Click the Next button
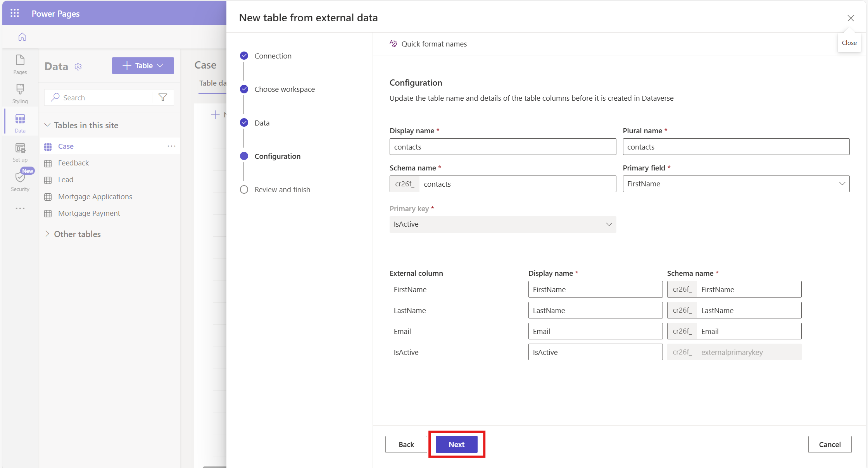868x468 pixels. coord(456,444)
